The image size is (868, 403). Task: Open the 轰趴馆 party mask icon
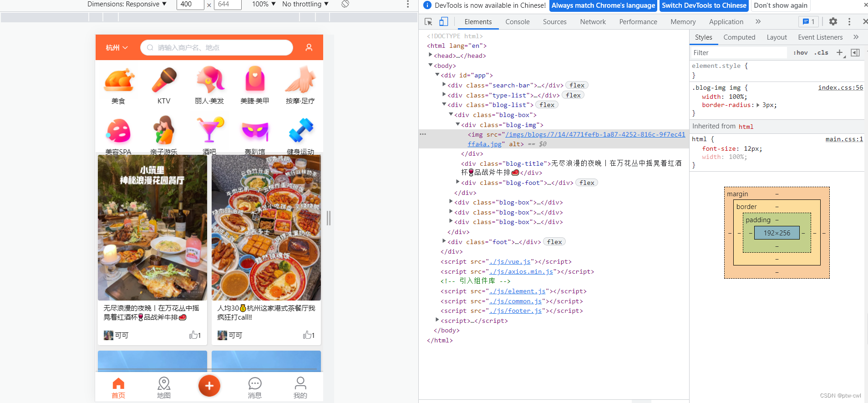(x=255, y=131)
